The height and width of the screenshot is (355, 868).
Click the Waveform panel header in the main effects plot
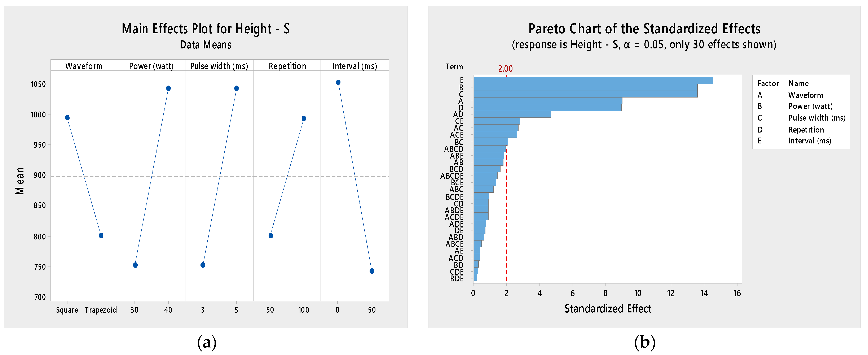tap(84, 66)
